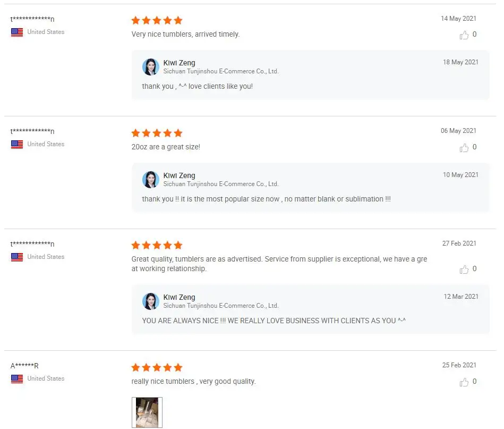This screenshot has width=504, height=429.
Task: Open Sichuan Tunjinshou company link in 12 Mar reply
Action: point(220,306)
